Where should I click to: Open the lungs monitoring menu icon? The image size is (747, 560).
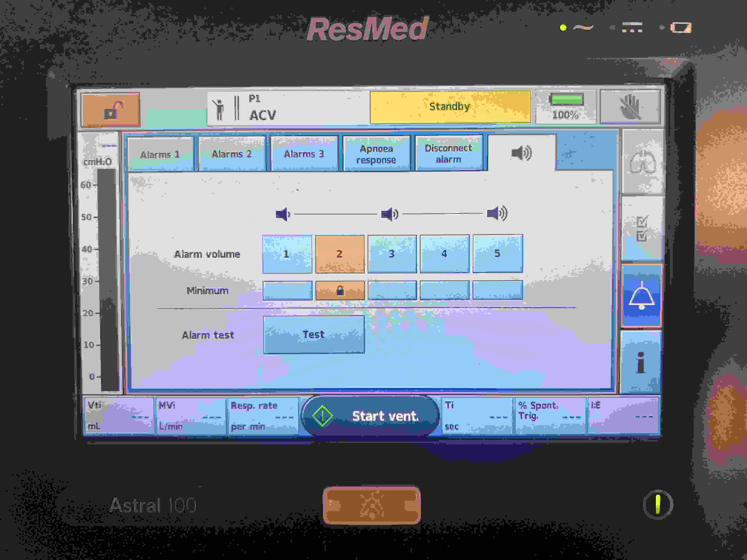pyautogui.click(x=642, y=162)
